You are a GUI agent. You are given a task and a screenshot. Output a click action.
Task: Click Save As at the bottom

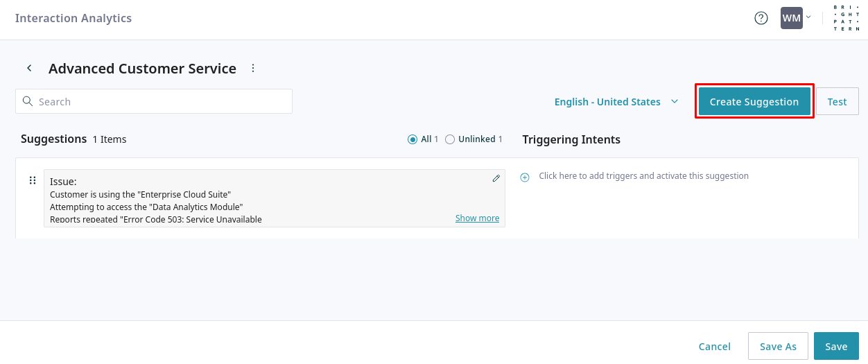coord(778,347)
